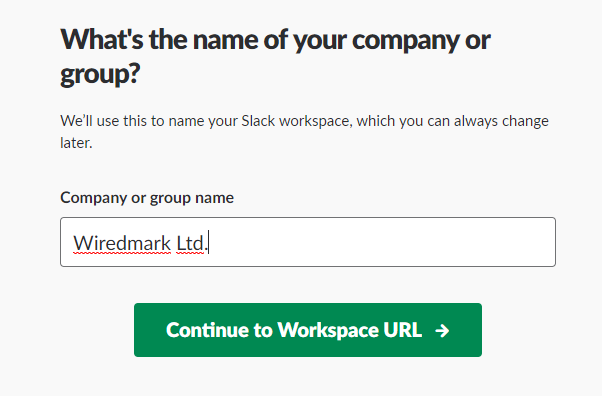Click the word "Workspace" on the green button
The height and width of the screenshot is (396, 602).
[x=328, y=330]
